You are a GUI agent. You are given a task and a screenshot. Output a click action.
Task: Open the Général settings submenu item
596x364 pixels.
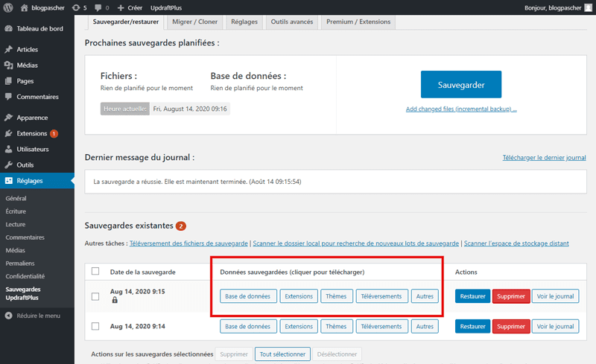tap(16, 198)
